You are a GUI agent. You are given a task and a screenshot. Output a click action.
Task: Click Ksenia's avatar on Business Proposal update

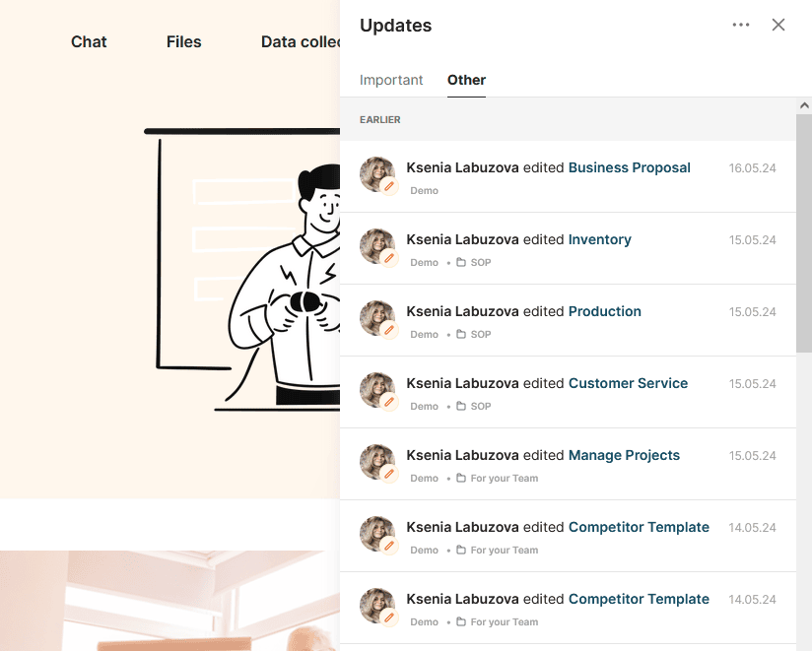tap(377, 174)
